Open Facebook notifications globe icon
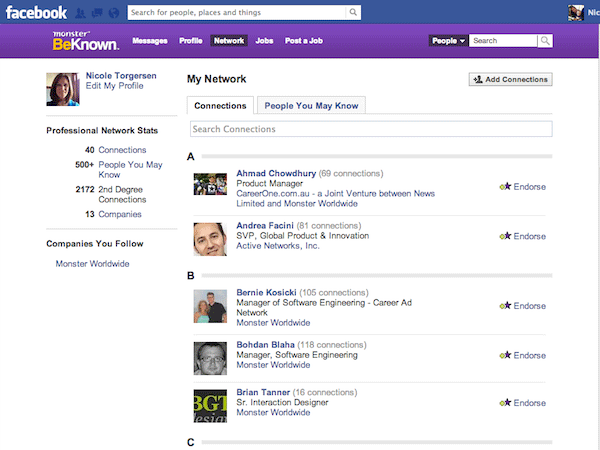 114,13
